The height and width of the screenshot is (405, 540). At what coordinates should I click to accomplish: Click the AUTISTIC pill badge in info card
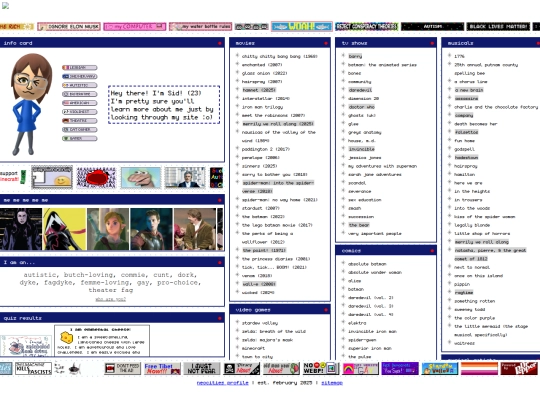[80, 85]
